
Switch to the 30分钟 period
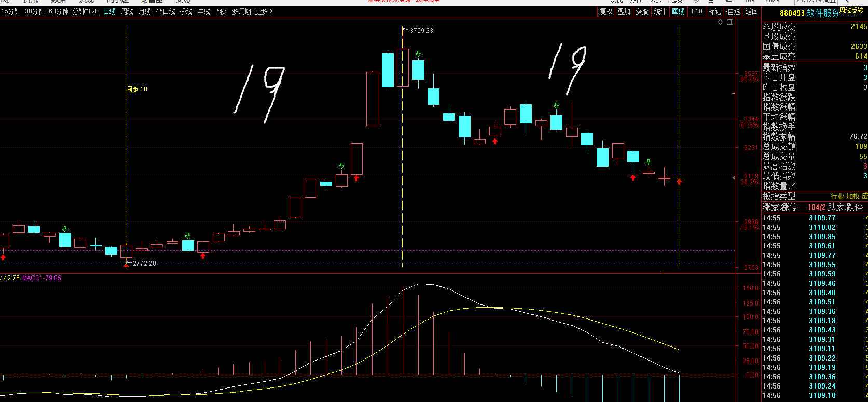pos(35,11)
